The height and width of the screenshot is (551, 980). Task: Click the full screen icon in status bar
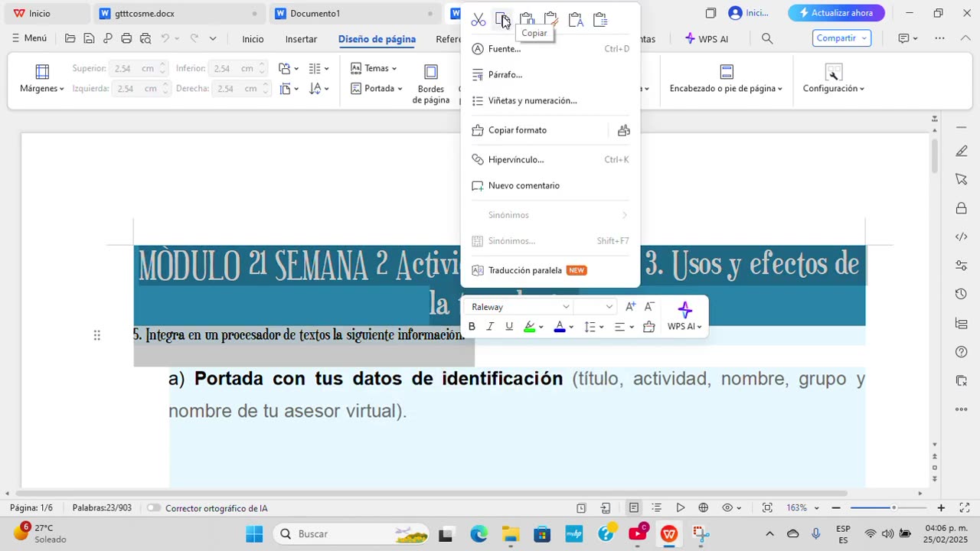click(965, 507)
